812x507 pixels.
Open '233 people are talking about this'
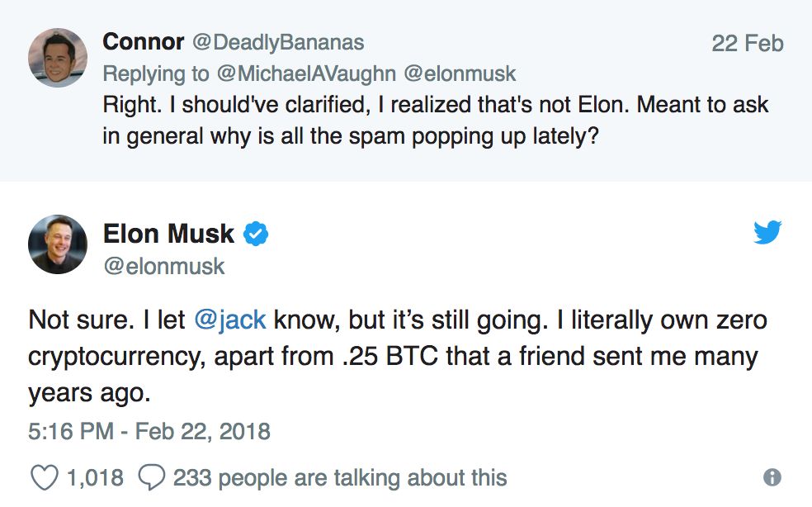[x=339, y=477]
